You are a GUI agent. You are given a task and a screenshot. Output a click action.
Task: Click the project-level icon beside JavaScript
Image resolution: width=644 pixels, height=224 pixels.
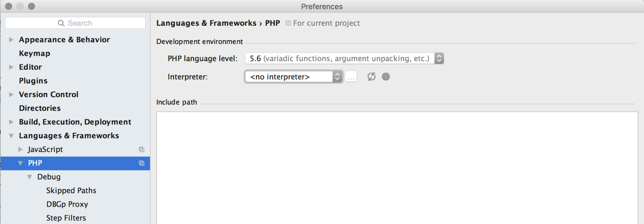coord(142,149)
